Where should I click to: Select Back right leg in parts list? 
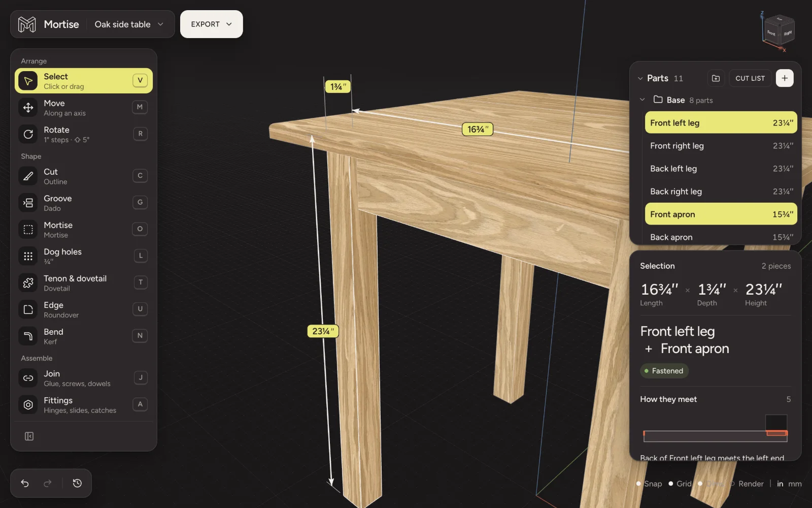[x=721, y=192]
